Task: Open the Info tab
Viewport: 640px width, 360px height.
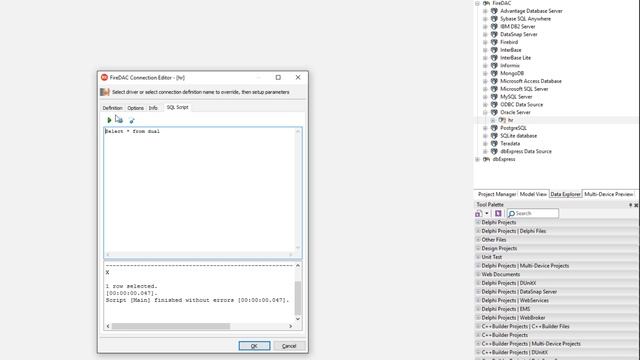Action: click(153, 108)
